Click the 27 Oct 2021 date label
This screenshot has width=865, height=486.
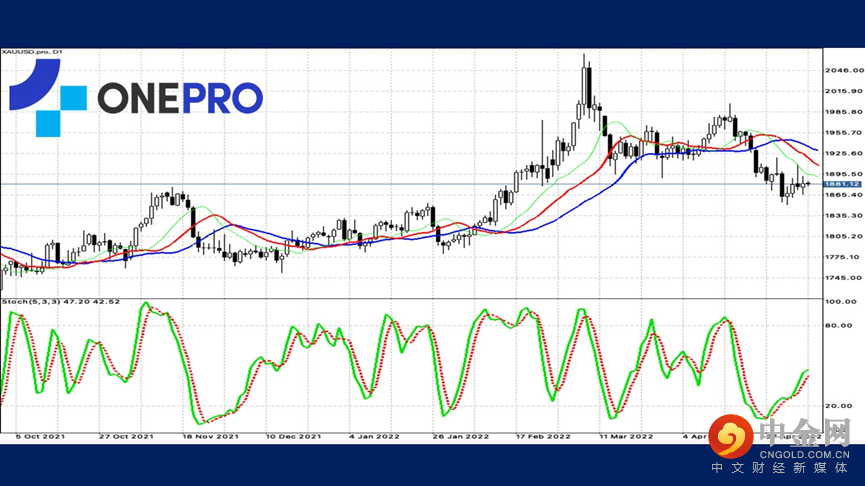(x=126, y=436)
